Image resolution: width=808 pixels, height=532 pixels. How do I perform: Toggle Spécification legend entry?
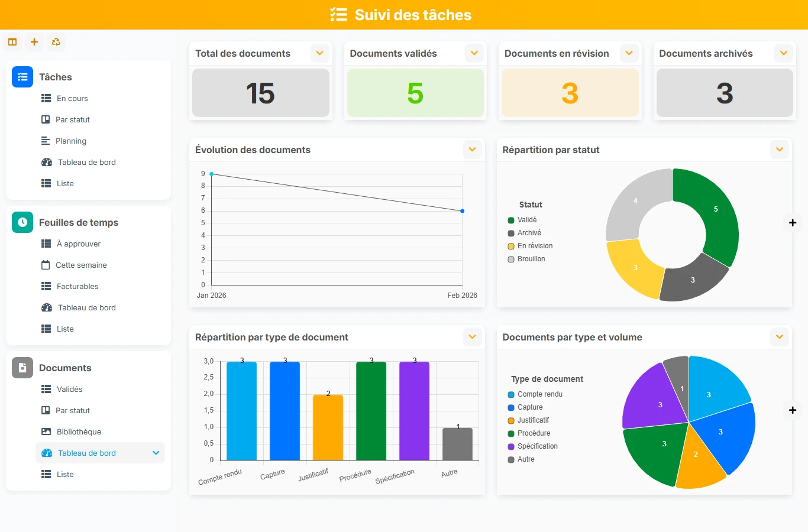(533, 446)
